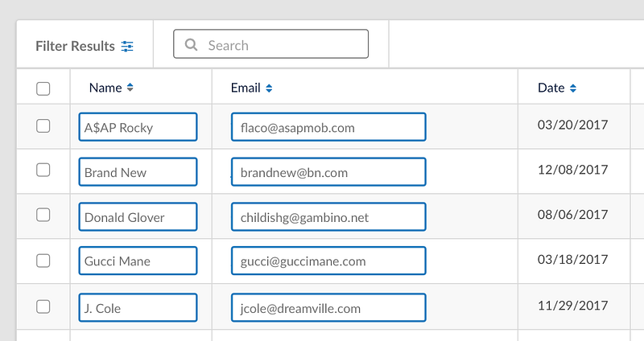
Task: Edit the childishg@gambino.net email field
Action: click(328, 216)
